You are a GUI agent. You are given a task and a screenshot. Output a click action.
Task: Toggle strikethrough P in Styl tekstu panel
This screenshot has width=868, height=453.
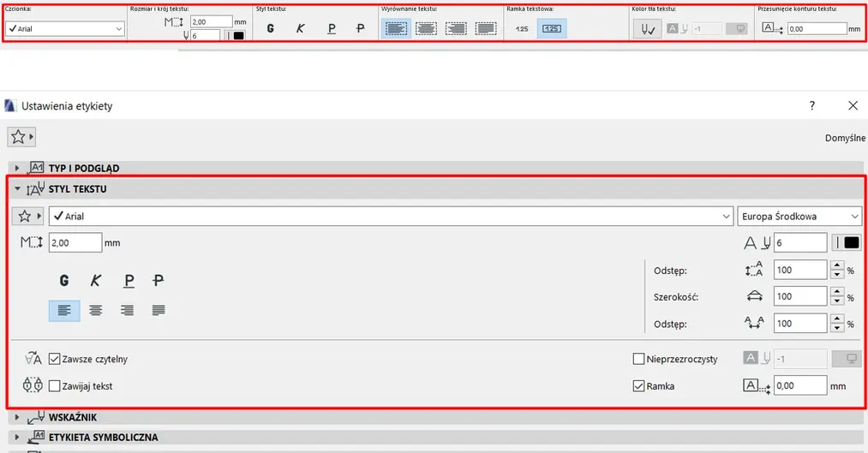click(x=158, y=280)
